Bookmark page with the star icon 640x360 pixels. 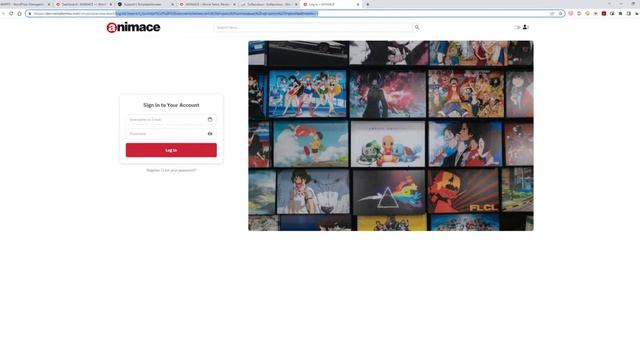(560, 13)
